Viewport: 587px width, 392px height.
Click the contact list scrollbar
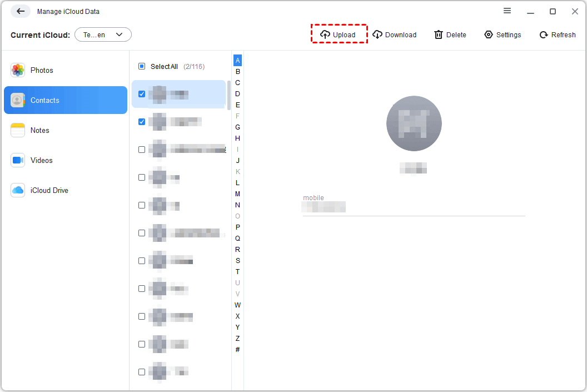pyautogui.click(x=228, y=95)
